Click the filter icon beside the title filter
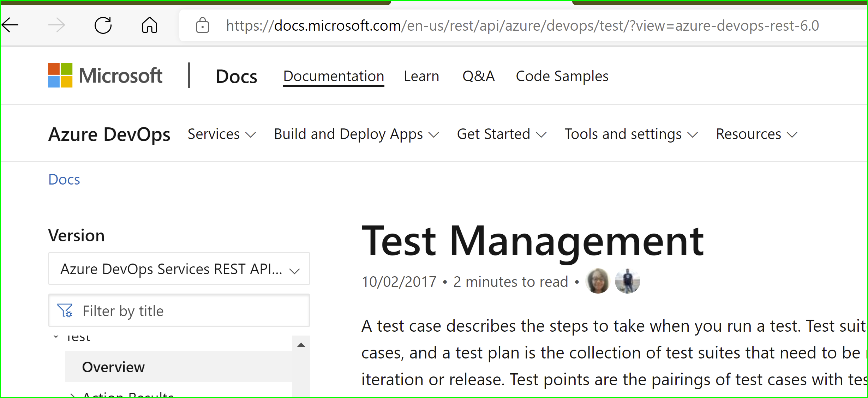Viewport: 868px width, 398px height. [x=66, y=310]
